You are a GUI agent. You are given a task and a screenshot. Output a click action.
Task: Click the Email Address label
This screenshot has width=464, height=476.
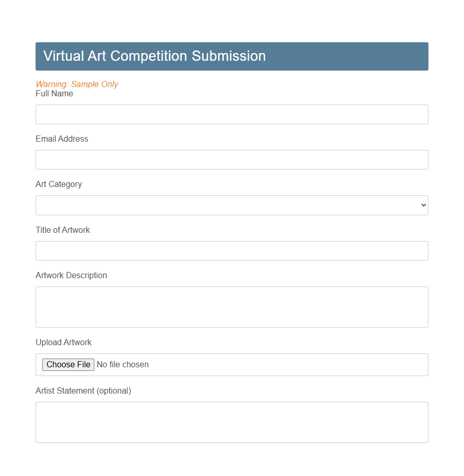(61, 139)
